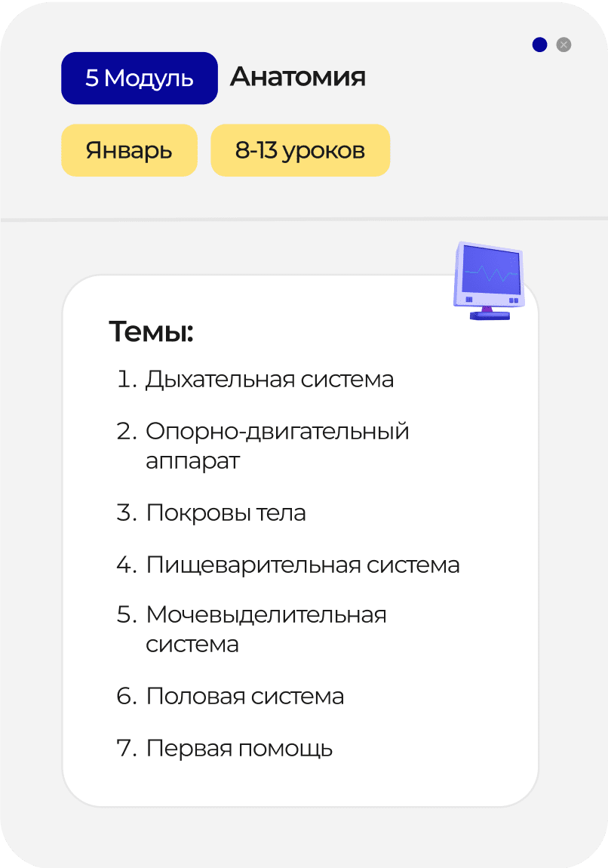The height and width of the screenshot is (868, 608).
Task: Click the 8-13 уроков tag
Action: [300, 150]
